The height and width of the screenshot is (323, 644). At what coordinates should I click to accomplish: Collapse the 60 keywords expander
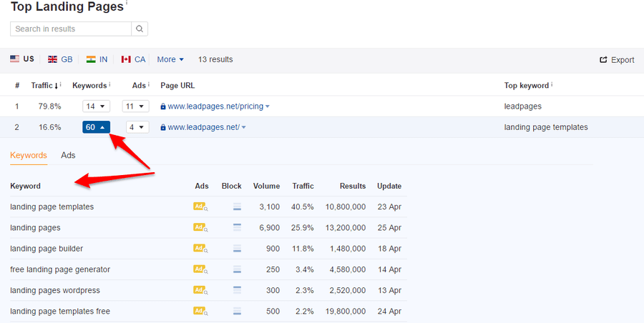(96, 127)
